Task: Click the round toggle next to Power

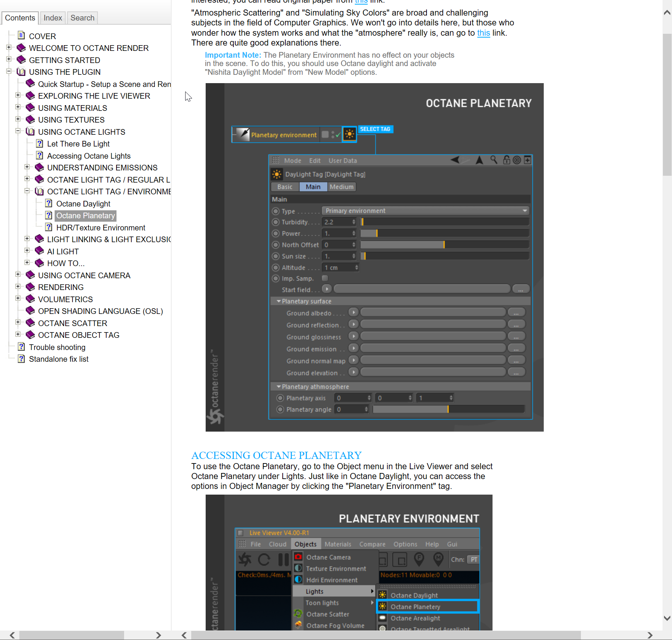Action: tap(276, 233)
